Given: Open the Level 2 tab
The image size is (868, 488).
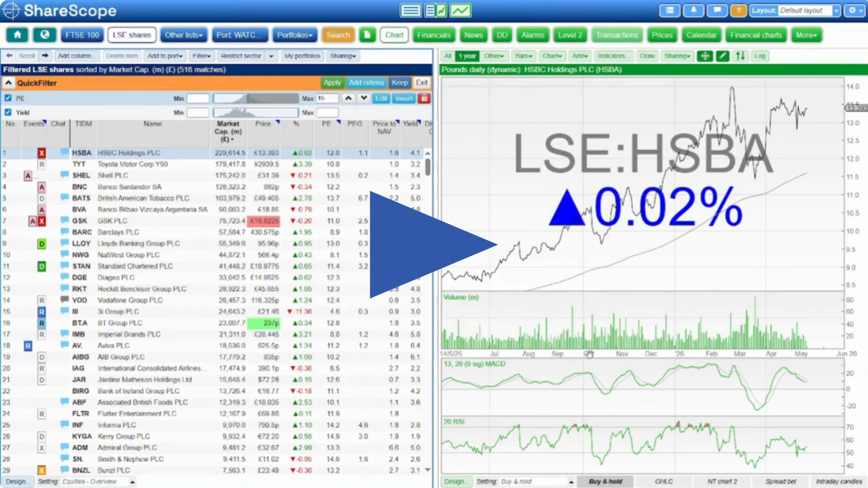Looking at the screenshot, I should click(x=570, y=35).
